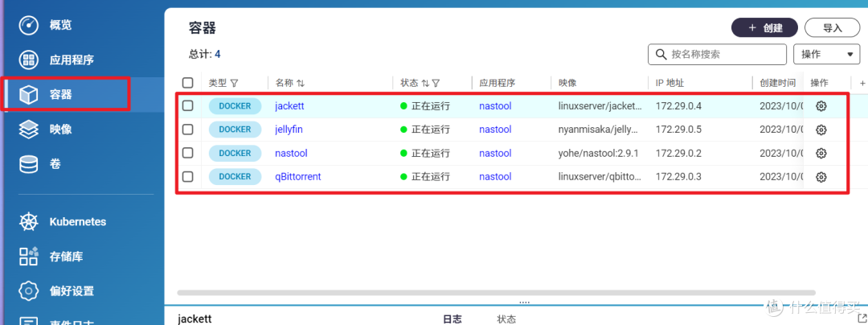This screenshot has height=325, width=868.
Task: Open gear actions for jackett container
Action: pos(821,106)
